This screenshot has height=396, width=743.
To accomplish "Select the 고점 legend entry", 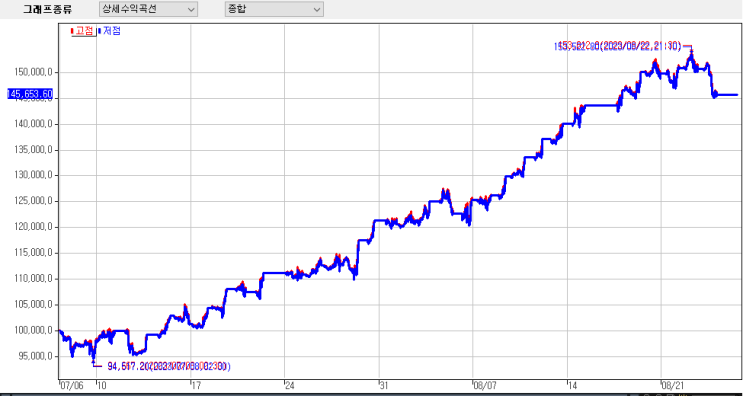I will tap(83, 31).
